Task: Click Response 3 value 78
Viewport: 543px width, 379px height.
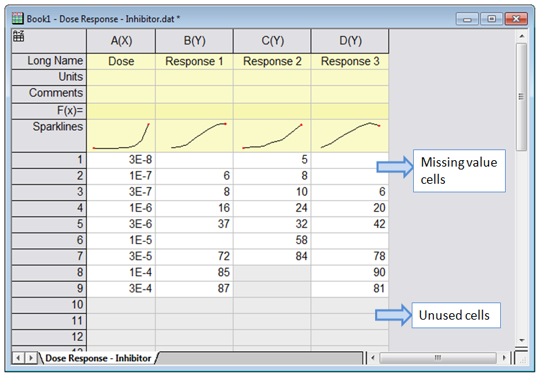Action: (x=350, y=257)
